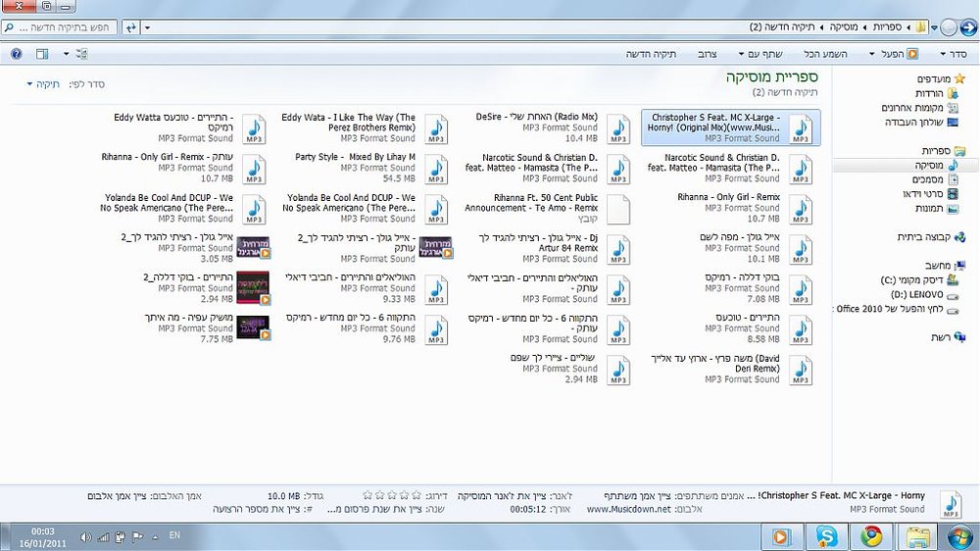Select the DeSire Radio Mix MP3 file
980x551 pixels.
click(x=552, y=127)
